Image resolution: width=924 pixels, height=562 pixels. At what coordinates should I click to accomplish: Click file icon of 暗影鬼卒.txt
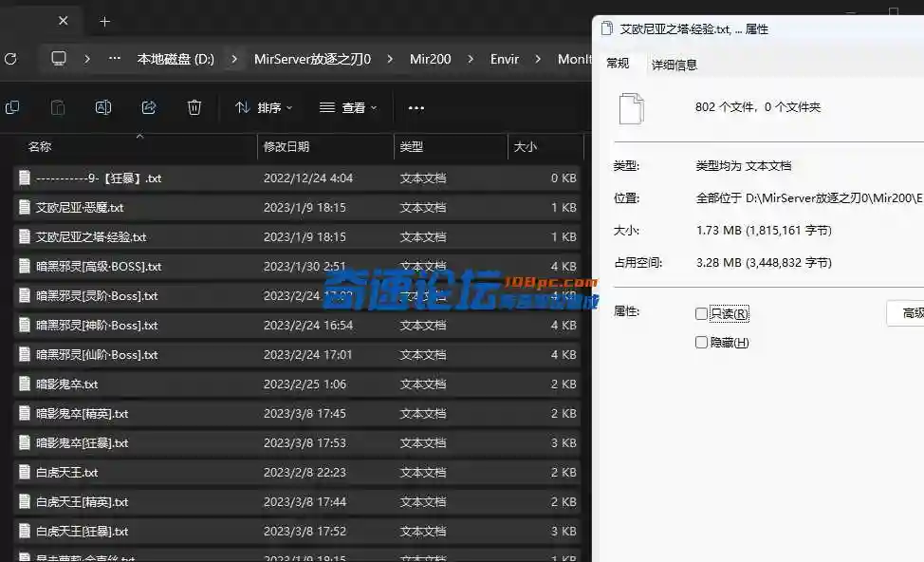[24, 384]
